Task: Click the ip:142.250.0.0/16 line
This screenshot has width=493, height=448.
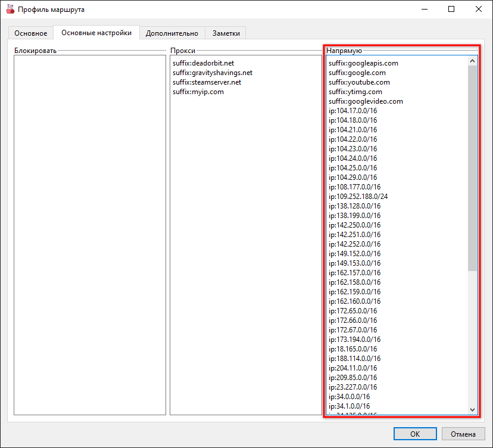Action: [x=355, y=225]
